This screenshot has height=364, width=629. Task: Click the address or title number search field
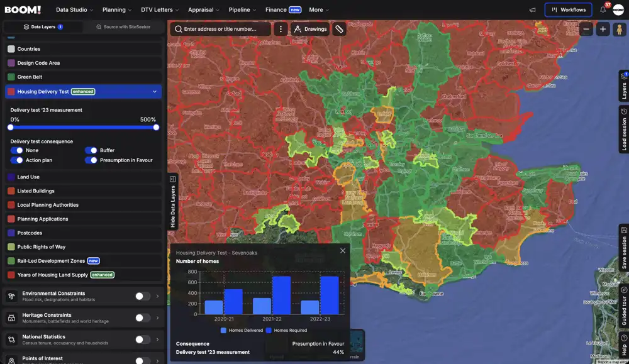point(221,29)
